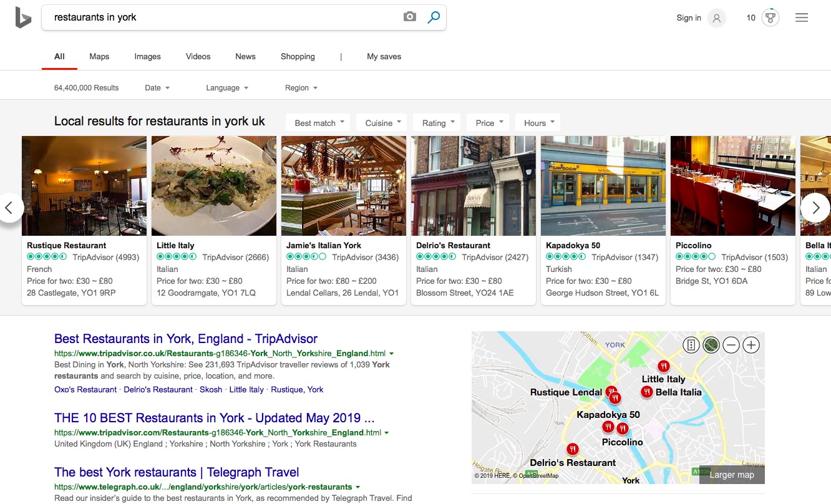
Task: Click the rewards points count 10
Action: pyautogui.click(x=751, y=18)
